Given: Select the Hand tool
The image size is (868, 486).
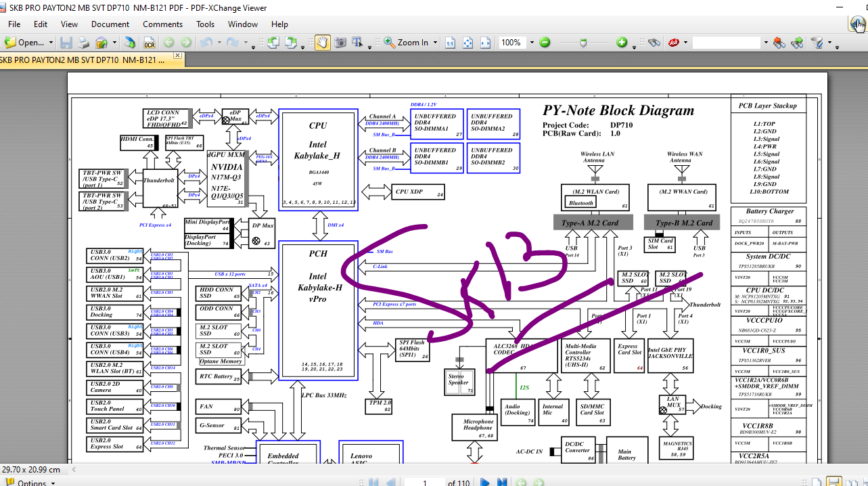Looking at the screenshot, I should point(323,43).
